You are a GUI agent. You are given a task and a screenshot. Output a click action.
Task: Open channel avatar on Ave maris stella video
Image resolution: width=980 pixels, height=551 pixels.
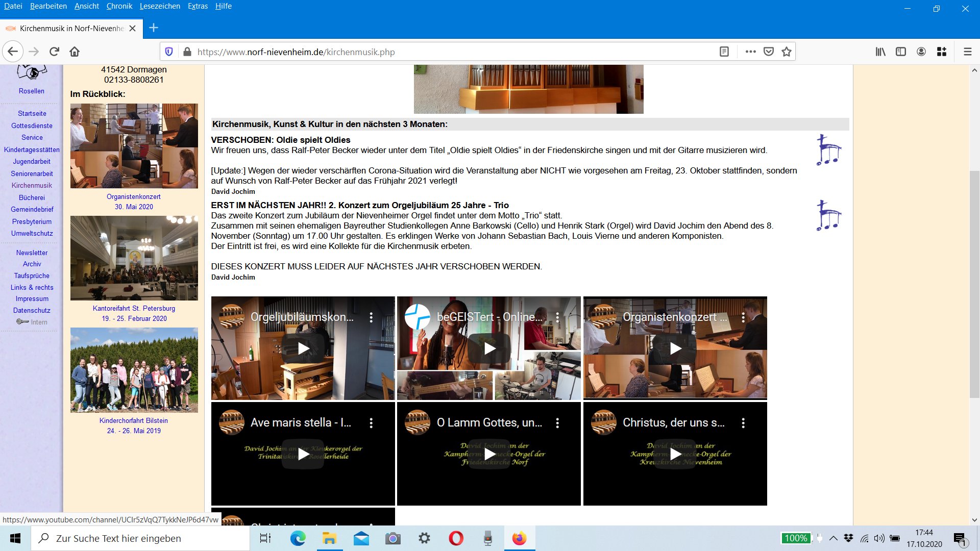232,422
